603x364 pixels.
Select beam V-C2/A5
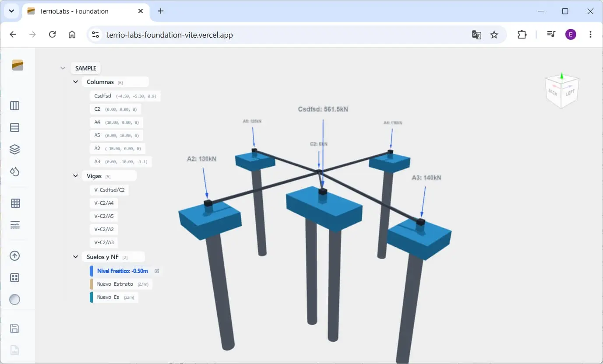pyautogui.click(x=104, y=216)
